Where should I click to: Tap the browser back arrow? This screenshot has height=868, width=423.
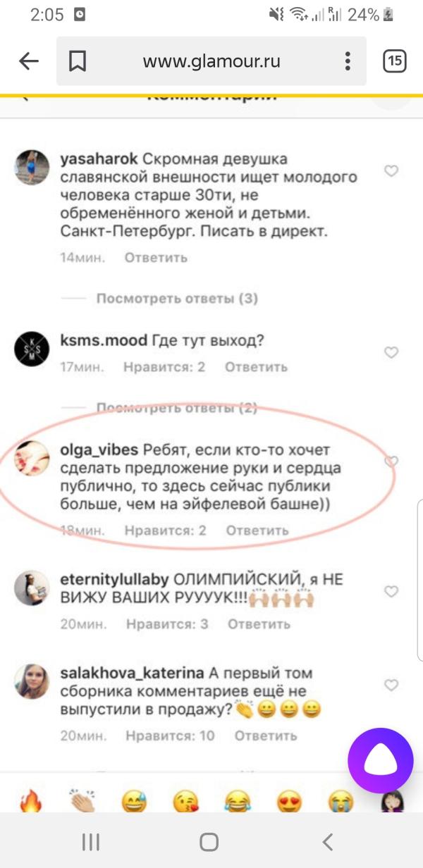pos(28,61)
